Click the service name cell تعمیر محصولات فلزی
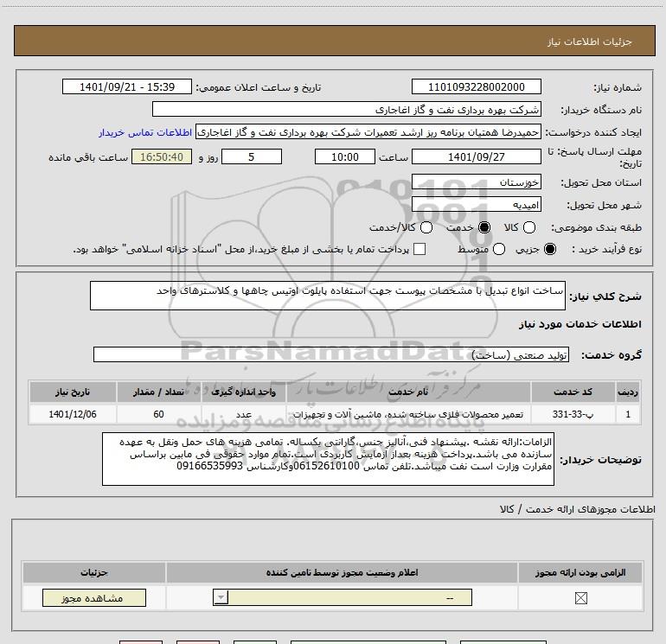The width and height of the screenshot is (666, 644). pyautogui.click(x=408, y=414)
